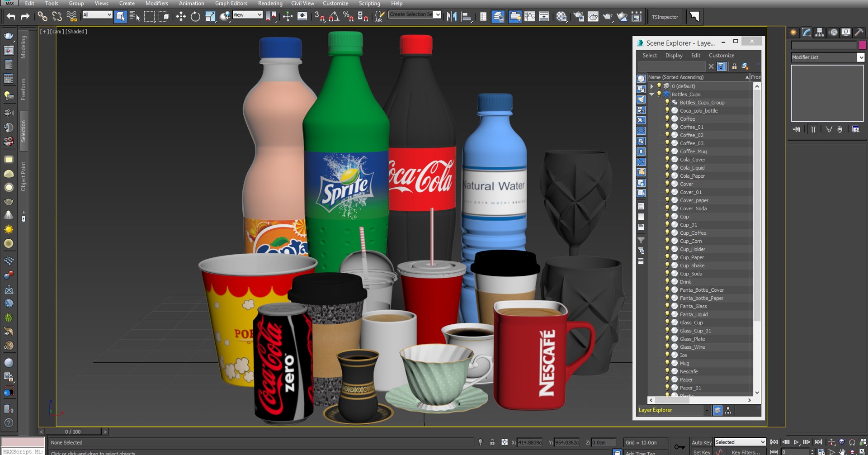Open the selection filter All dropdown
The image size is (868, 455).
pyautogui.click(x=97, y=15)
